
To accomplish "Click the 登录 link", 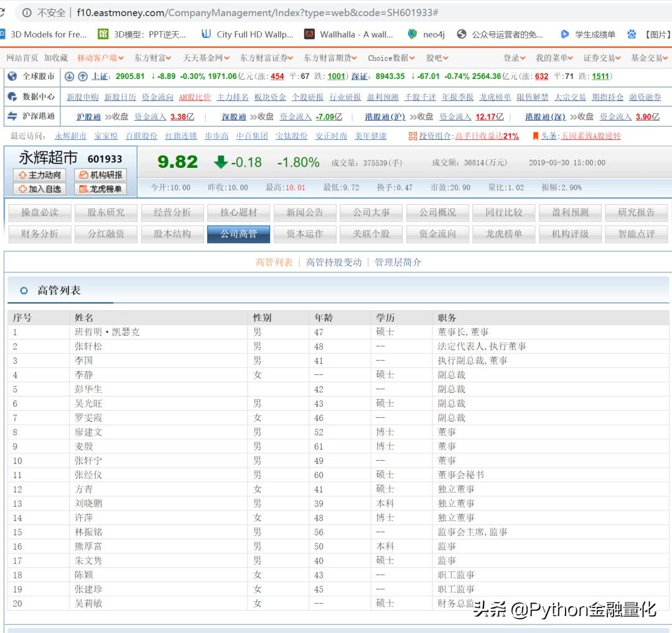I will coord(513,57).
